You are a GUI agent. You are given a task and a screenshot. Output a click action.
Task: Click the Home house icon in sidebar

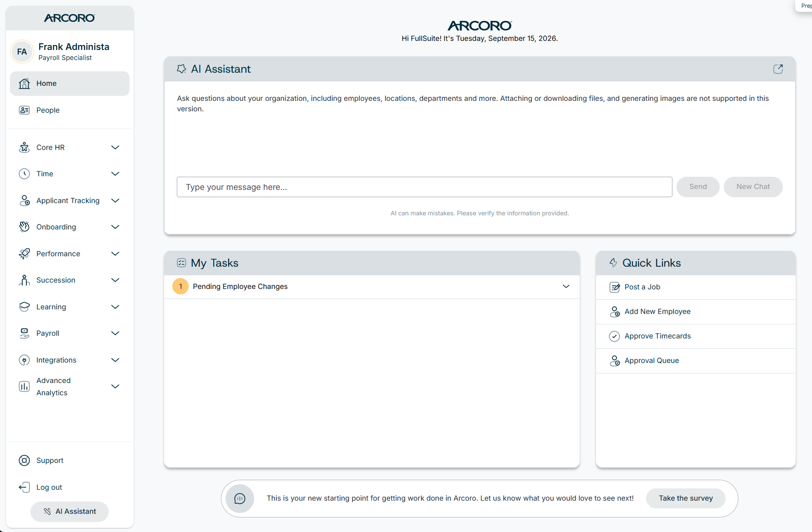(x=24, y=84)
